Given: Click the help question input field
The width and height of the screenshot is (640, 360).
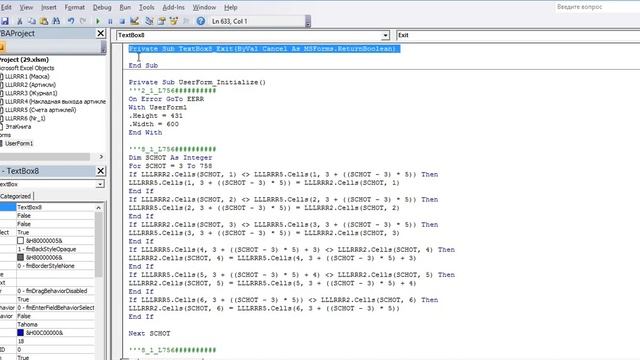Looking at the screenshot, I should (597, 7).
